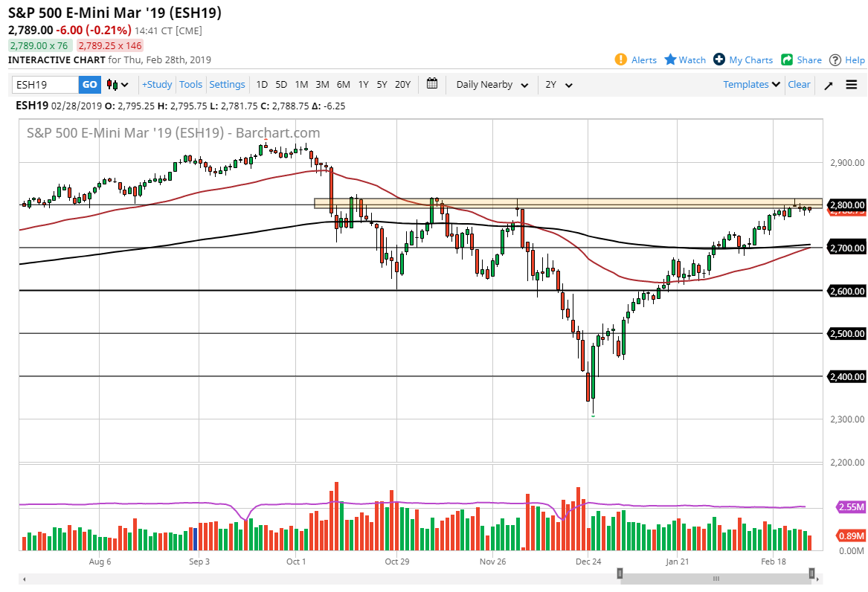The height and width of the screenshot is (592, 868).
Task: Switch to the 1Y chart period
Action: point(363,84)
